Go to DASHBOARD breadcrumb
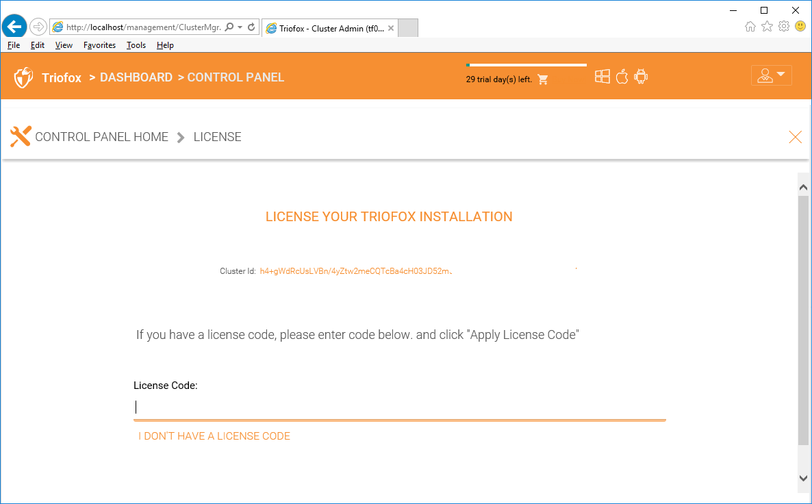This screenshot has width=812, height=504. [x=136, y=77]
